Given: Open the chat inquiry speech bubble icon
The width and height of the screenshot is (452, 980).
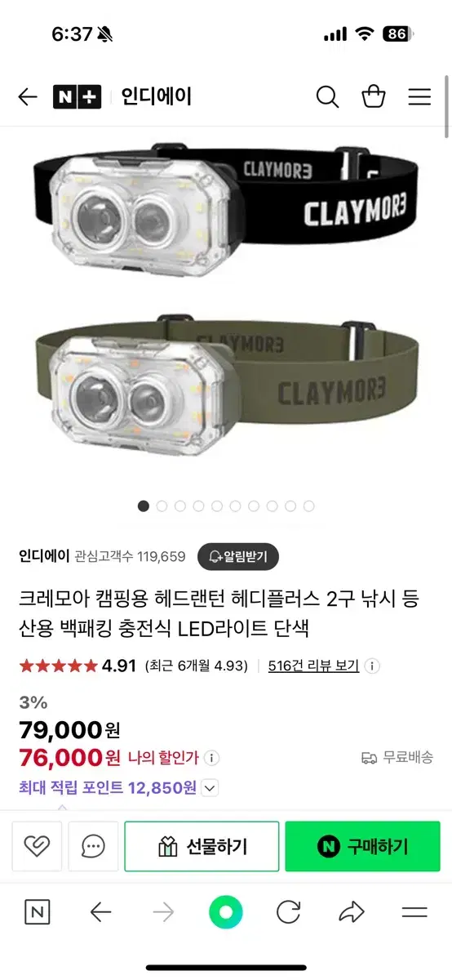Looking at the screenshot, I should [x=93, y=846].
